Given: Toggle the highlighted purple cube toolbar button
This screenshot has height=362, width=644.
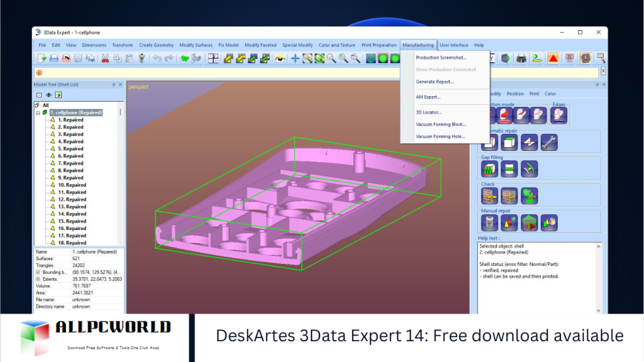Looking at the screenshot, I should click(x=586, y=58).
